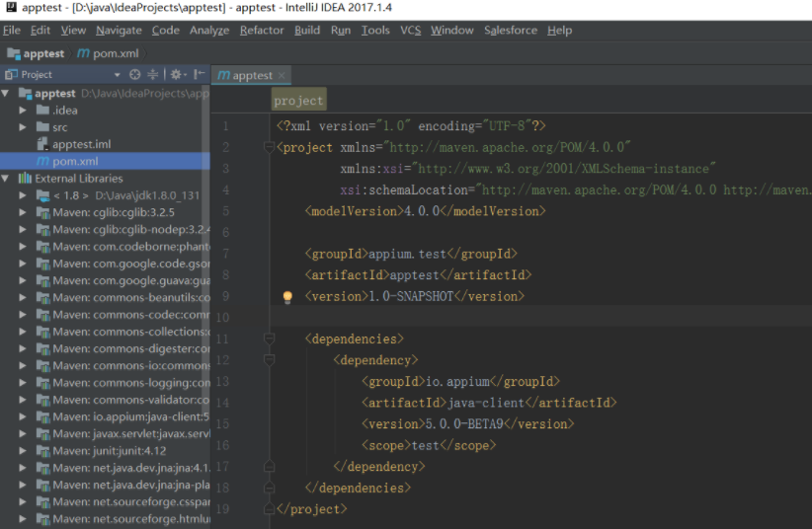Select Maven cglib:cglib-nodep library row
The image size is (812, 529).
pos(105,229)
